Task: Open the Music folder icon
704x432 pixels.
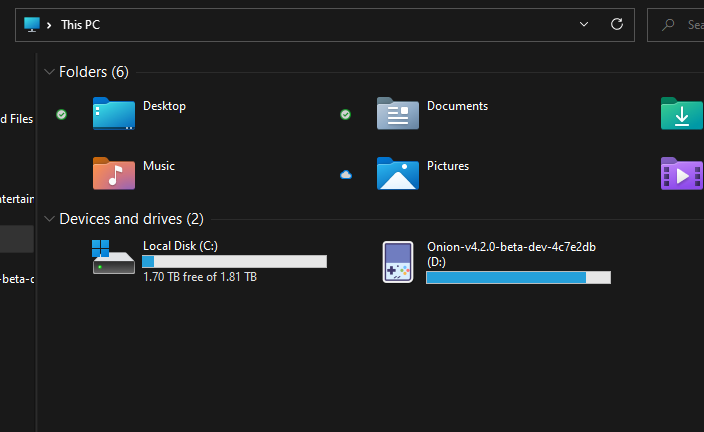Action: (113, 173)
